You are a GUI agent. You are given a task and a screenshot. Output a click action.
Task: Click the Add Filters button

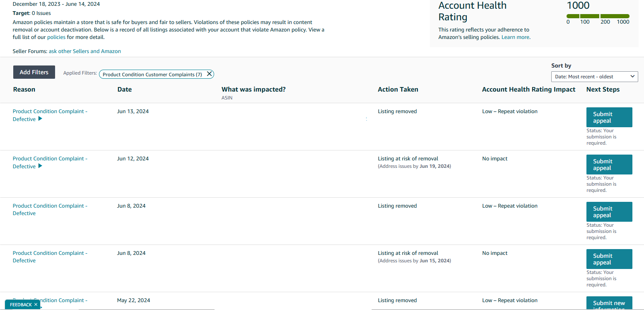click(34, 72)
